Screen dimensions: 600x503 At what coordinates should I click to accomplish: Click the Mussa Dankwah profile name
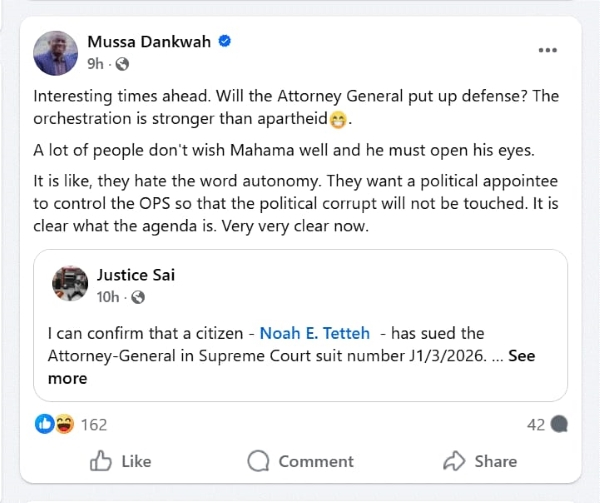[150, 41]
